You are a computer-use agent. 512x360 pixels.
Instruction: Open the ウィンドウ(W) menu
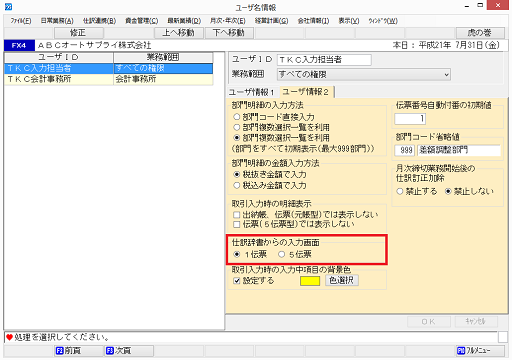coord(383,21)
